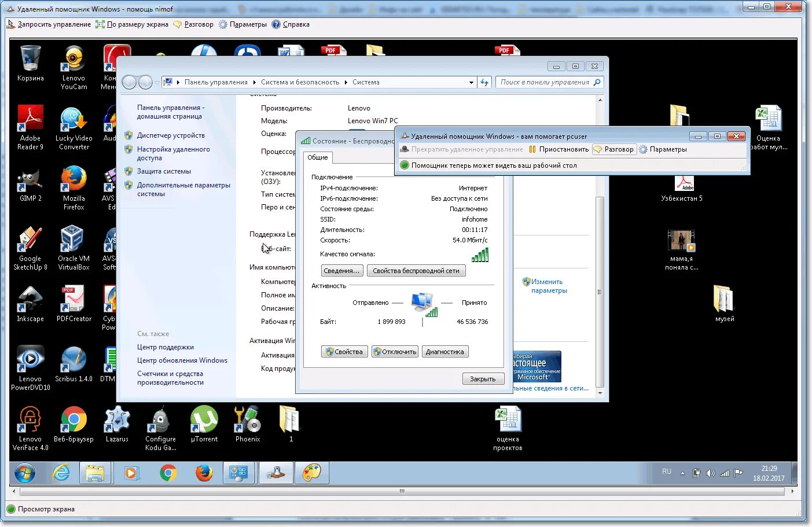Open the Inkscape desktop icon

(30, 304)
